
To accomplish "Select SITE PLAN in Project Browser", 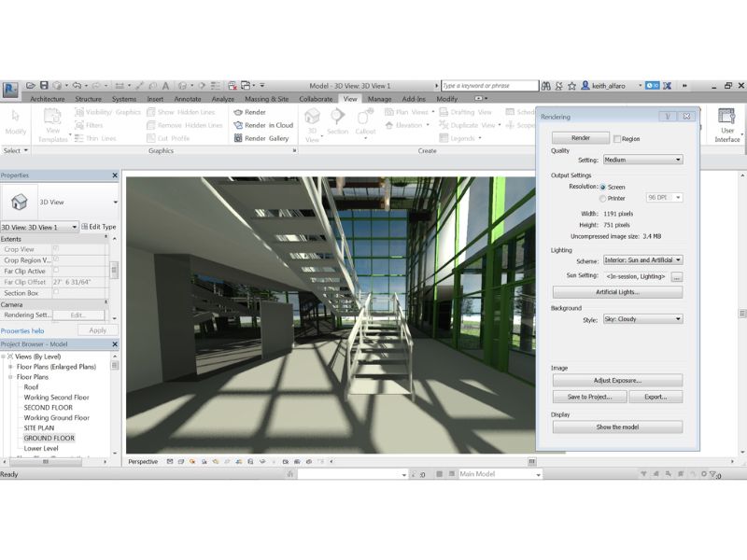I will coord(41,427).
